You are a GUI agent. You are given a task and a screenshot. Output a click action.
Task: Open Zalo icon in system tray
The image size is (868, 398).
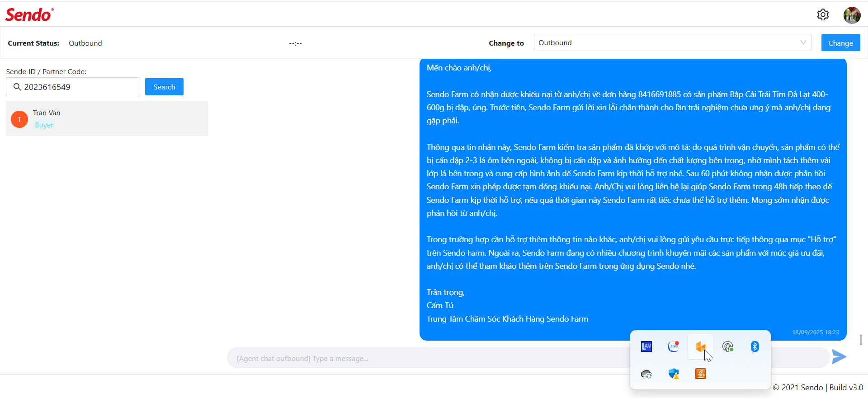click(x=674, y=346)
